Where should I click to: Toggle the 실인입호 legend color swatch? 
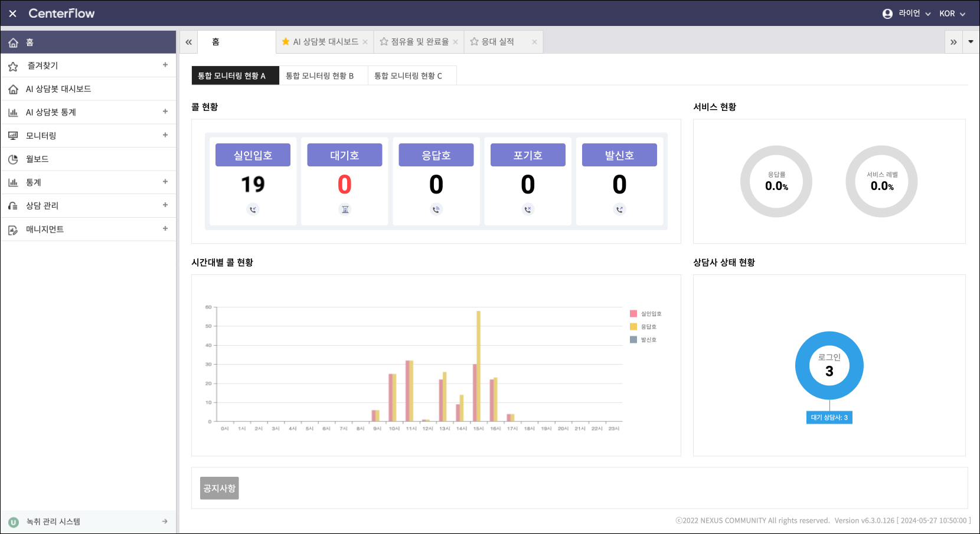click(633, 314)
